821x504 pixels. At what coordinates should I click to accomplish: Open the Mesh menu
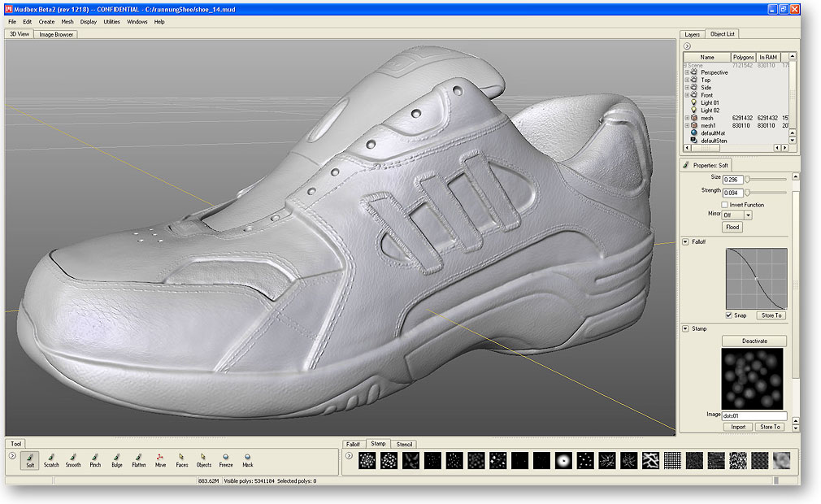tap(67, 22)
